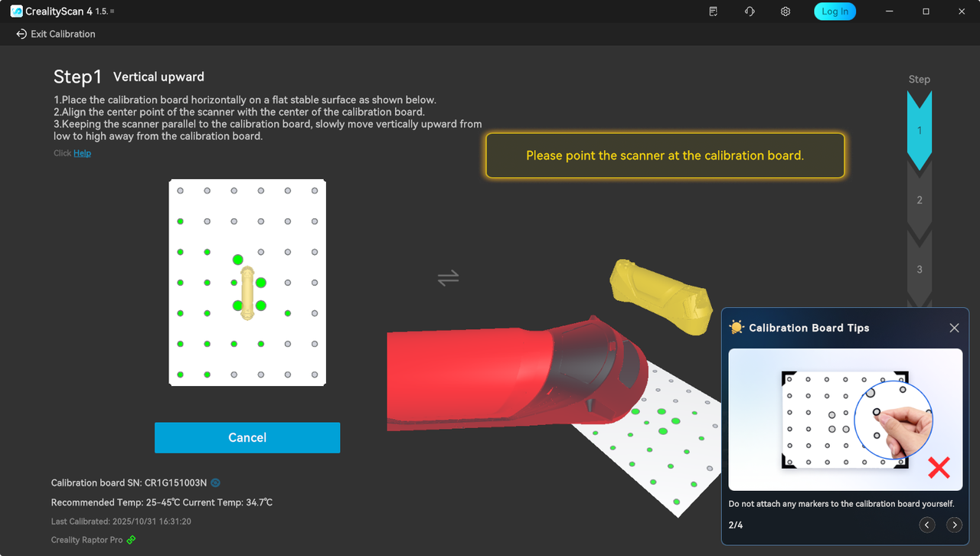
Task: Click the swap view arrows icon
Action: [x=448, y=277]
